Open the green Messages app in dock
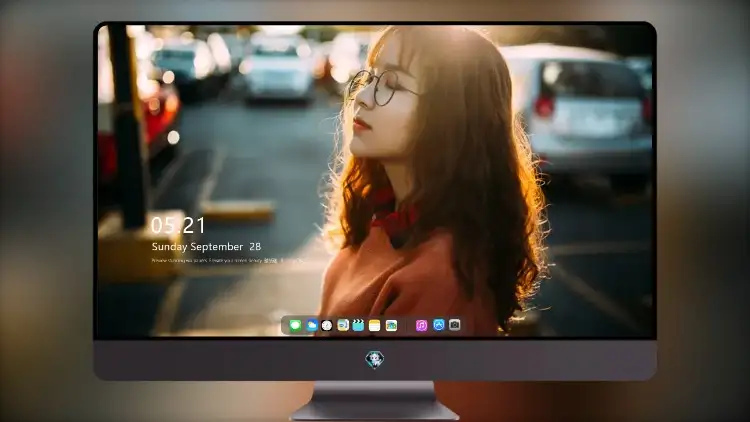 [295, 325]
